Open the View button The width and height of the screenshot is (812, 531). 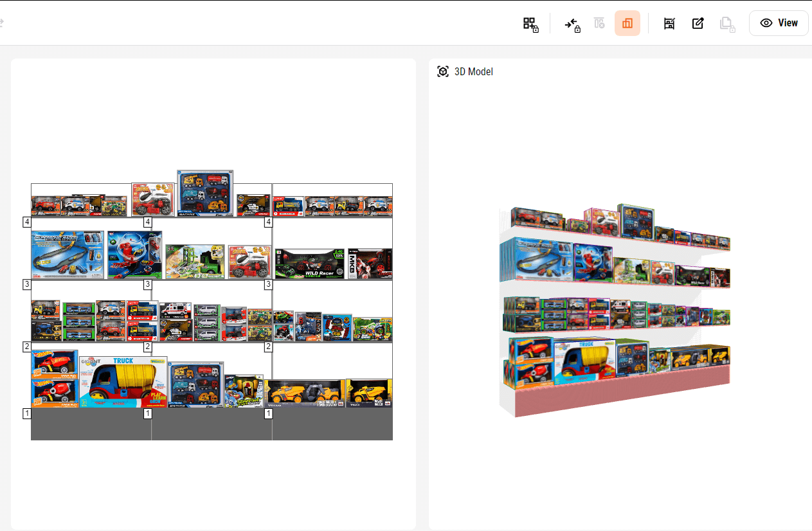click(779, 23)
